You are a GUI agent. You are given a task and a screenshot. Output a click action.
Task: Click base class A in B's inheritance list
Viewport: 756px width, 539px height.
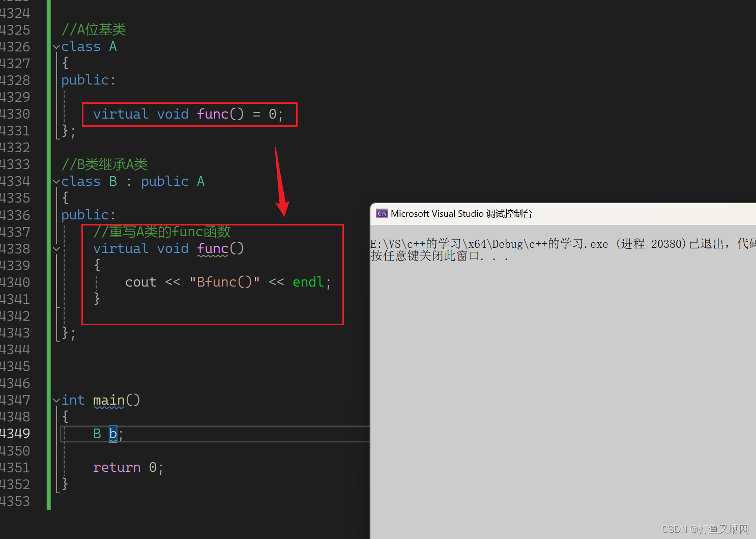pyautogui.click(x=201, y=182)
